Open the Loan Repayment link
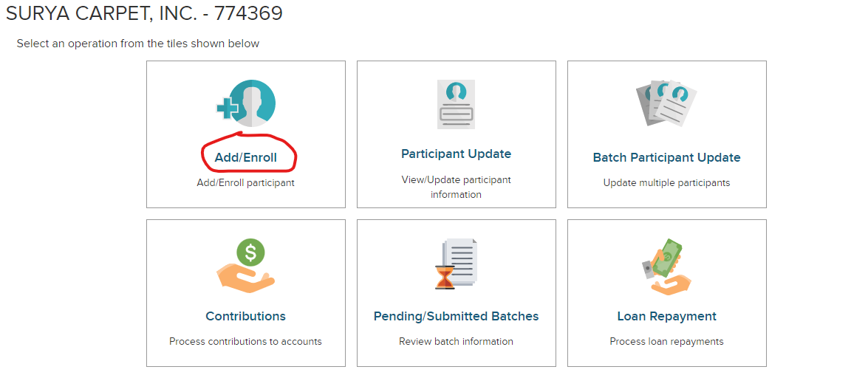 pyautogui.click(x=666, y=316)
